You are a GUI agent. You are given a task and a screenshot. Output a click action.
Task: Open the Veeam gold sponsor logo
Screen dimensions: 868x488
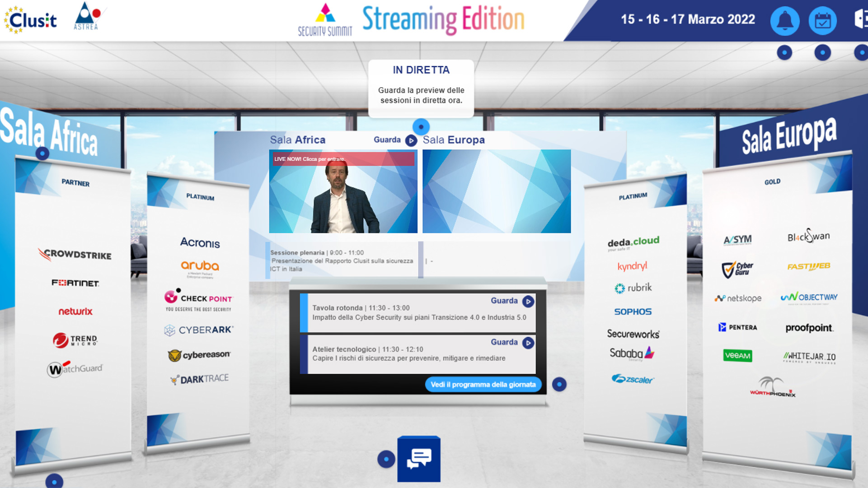click(737, 355)
